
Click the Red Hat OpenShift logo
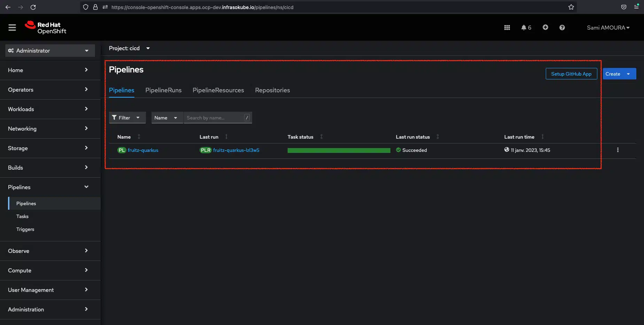(x=45, y=28)
